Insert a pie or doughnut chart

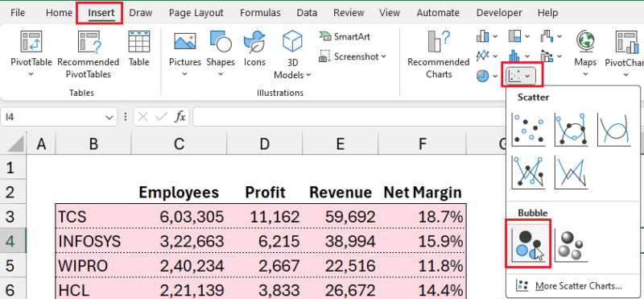(487, 76)
